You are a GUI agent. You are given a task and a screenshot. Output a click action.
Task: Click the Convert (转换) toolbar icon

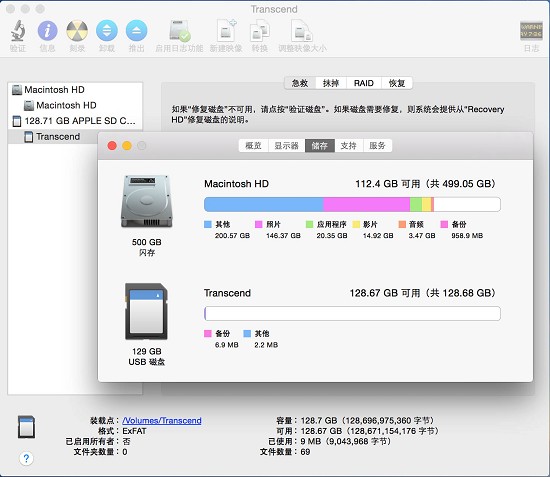click(x=260, y=31)
